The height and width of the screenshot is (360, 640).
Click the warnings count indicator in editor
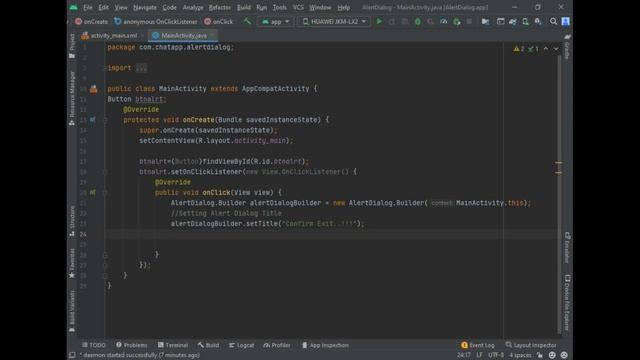pos(519,49)
